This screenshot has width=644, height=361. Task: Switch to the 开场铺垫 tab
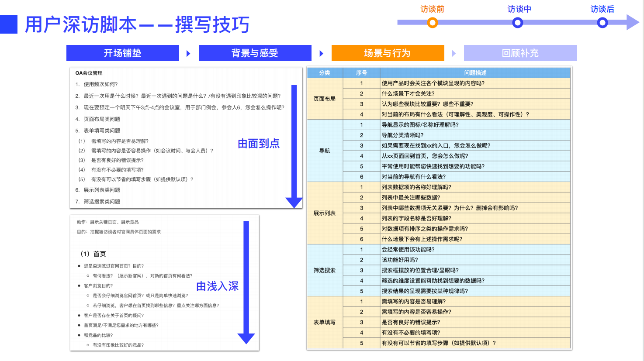pos(123,53)
